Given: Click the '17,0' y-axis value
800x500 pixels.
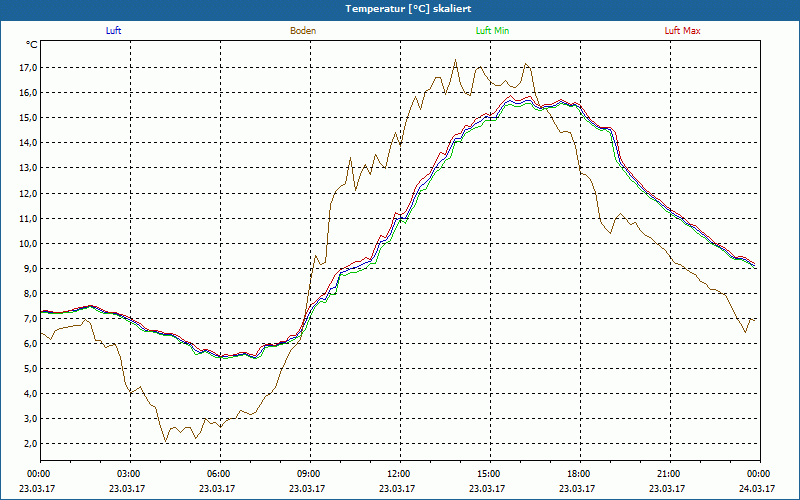Looking at the screenshot, I should click(29, 68).
